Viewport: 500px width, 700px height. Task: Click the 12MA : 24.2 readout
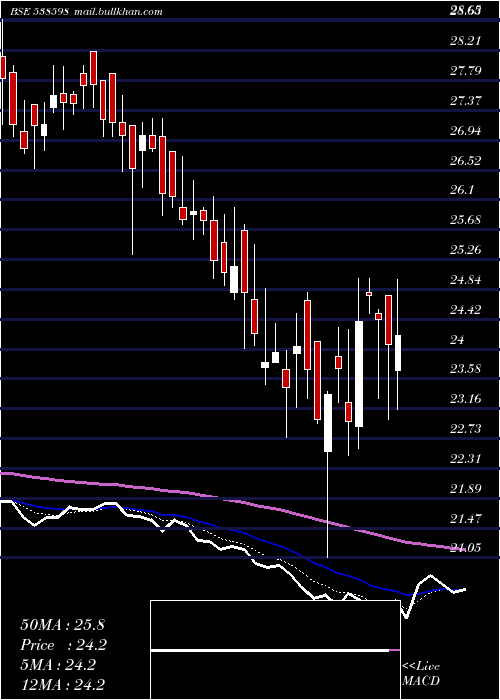(x=63, y=685)
